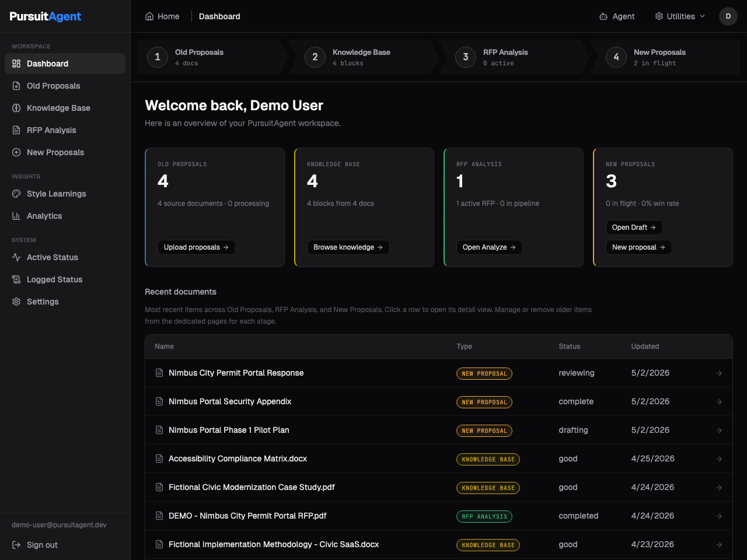Image resolution: width=747 pixels, height=560 pixels.
Task: Click the Upload proposals button
Action: tap(196, 247)
